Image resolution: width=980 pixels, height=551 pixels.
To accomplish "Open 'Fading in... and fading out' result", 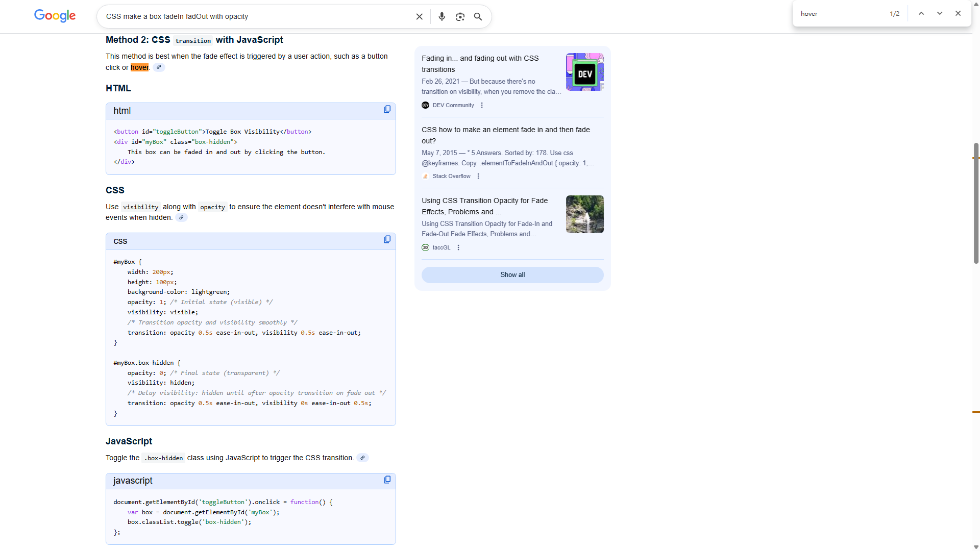I will [480, 64].
